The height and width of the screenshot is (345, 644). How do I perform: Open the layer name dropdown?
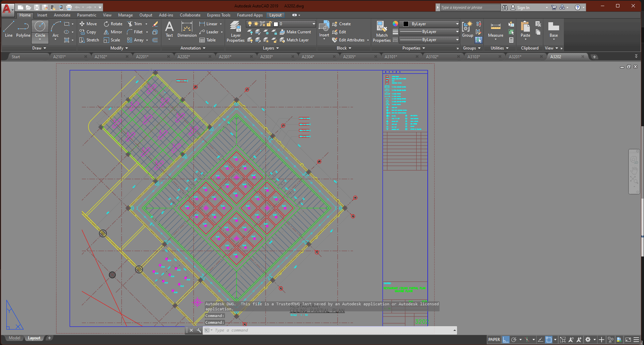pyautogui.click(x=314, y=24)
